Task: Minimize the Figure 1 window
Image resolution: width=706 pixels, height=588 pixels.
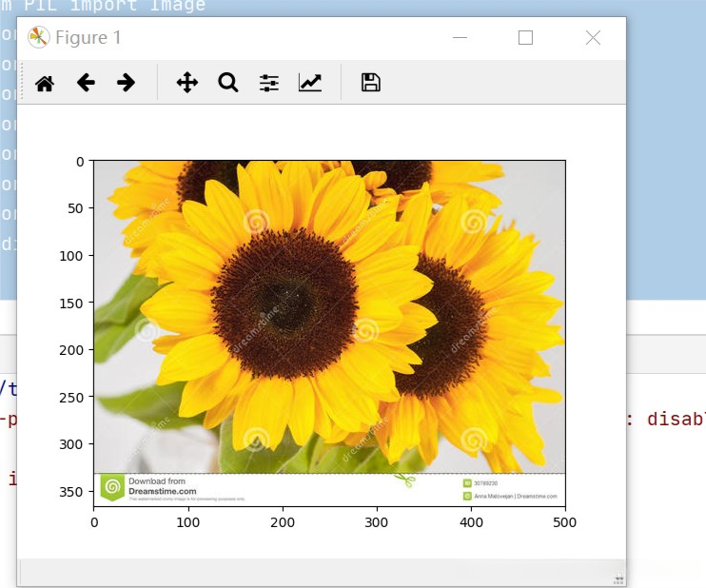Action: coord(460,38)
